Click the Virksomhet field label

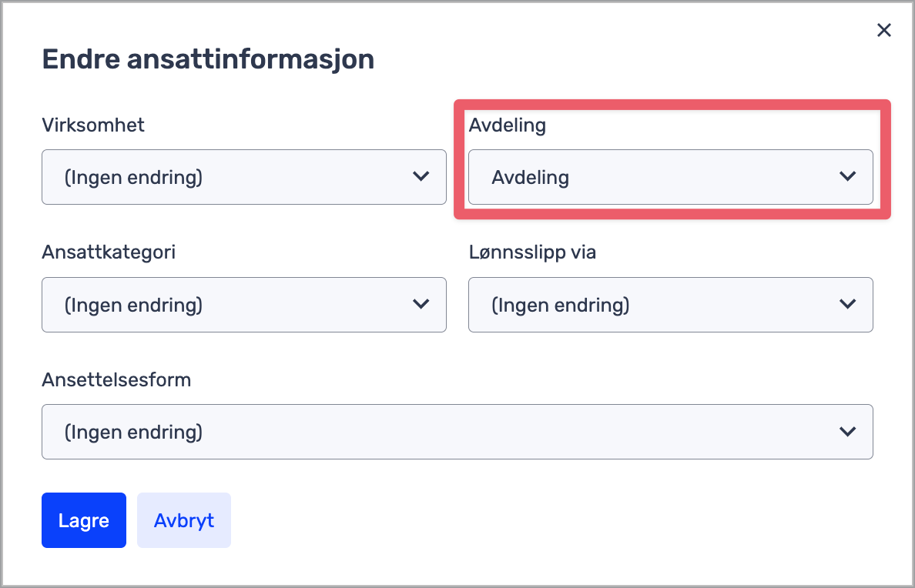(x=93, y=125)
